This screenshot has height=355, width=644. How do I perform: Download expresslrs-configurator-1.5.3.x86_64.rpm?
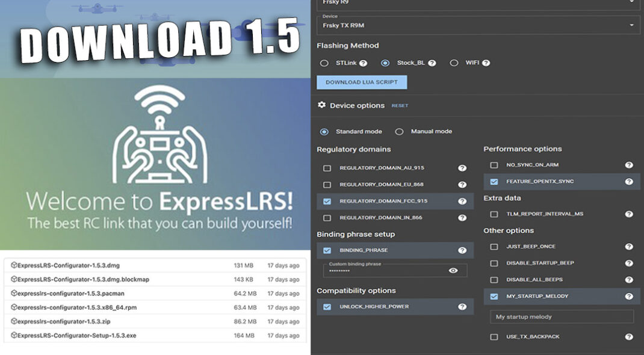click(x=77, y=307)
